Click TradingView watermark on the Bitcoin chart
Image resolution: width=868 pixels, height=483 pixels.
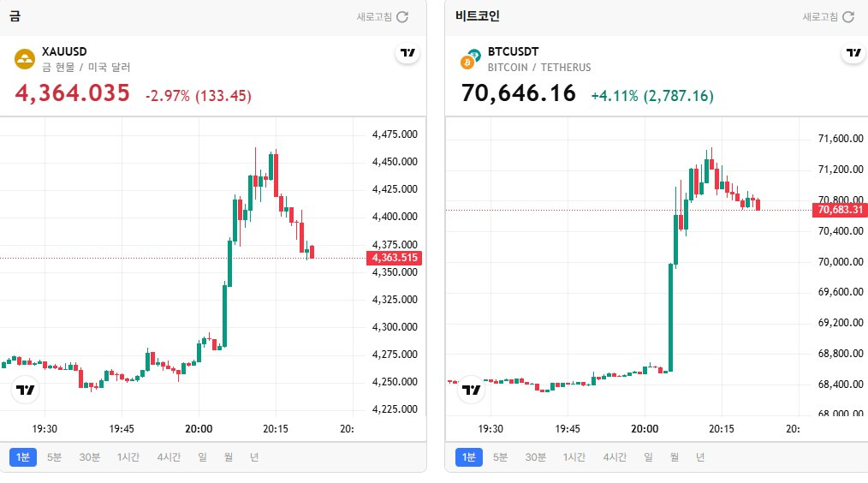pyautogui.click(x=472, y=390)
